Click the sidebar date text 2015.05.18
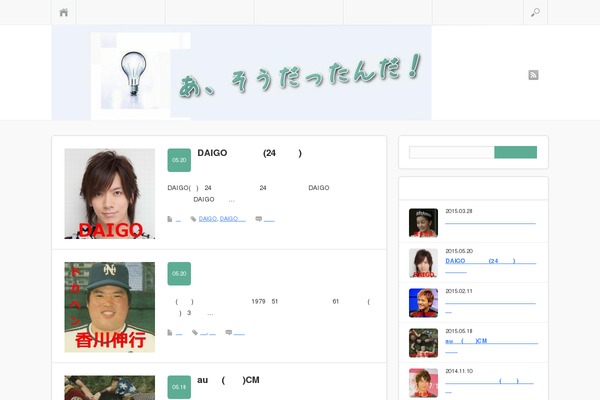The height and width of the screenshot is (400, 600). pos(459,331)
